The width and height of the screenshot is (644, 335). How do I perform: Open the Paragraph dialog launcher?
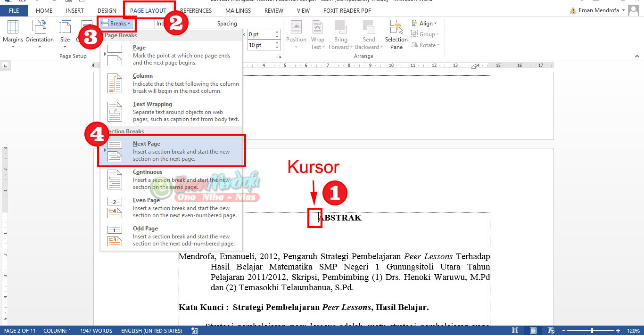tap(279, 56)
